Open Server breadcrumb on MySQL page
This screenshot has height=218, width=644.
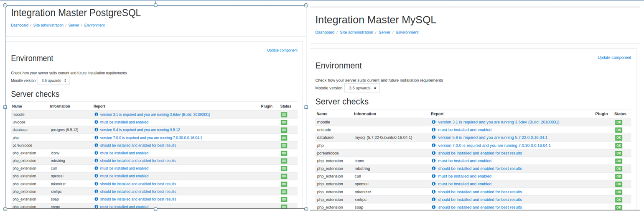(x=384, y=32)
